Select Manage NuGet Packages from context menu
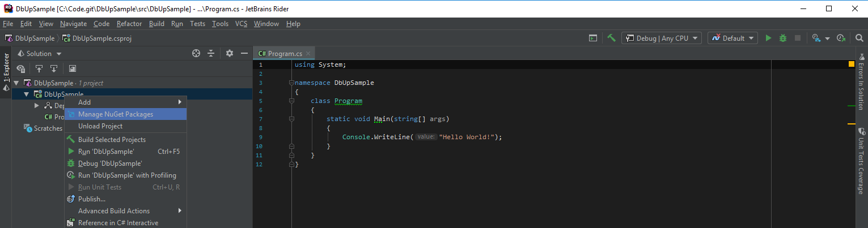The height and width of the screenshot is (228, 868). click(x=116, y=114)
